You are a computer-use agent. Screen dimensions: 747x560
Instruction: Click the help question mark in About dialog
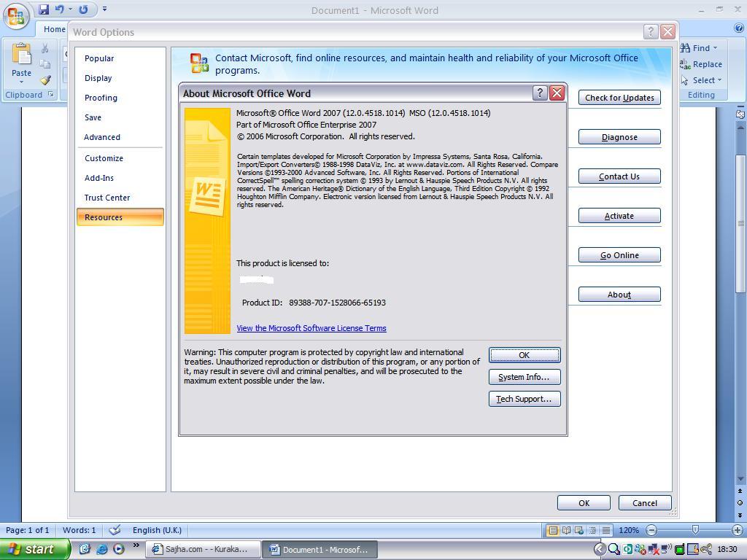539,93
